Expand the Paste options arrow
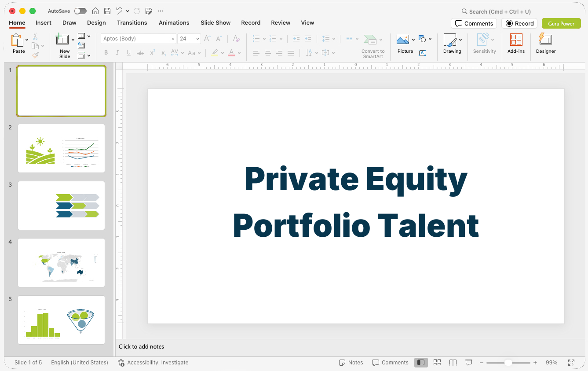This screenshot has height=371, width=588. [x=27, y=40]
